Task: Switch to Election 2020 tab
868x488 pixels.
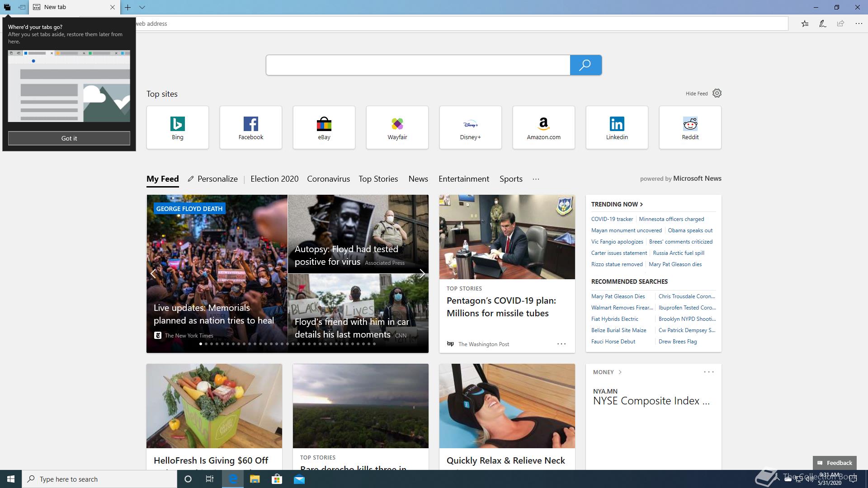Action: tap(274, 179)
